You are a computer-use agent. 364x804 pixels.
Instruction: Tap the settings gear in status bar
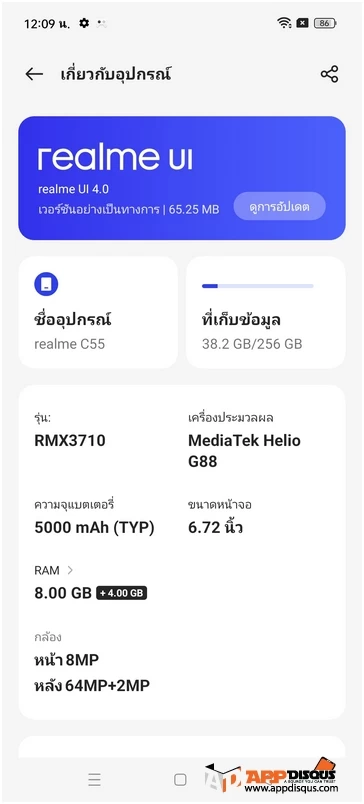click(x=84, y=23)
